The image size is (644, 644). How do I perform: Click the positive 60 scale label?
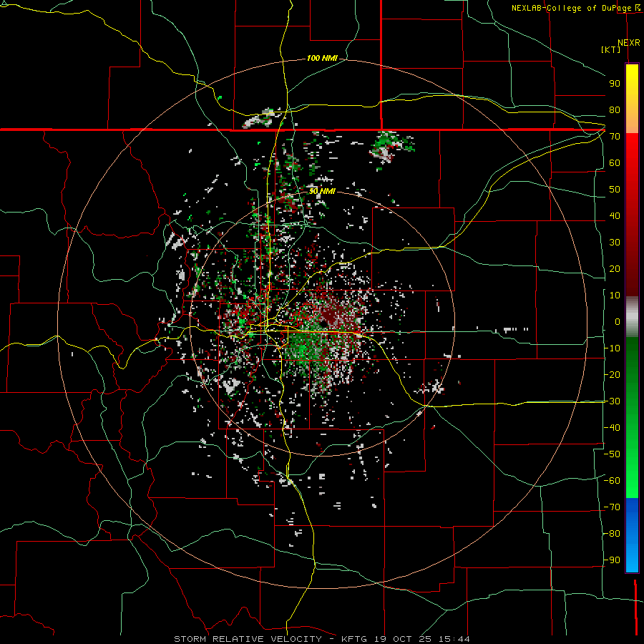point(615,162)
